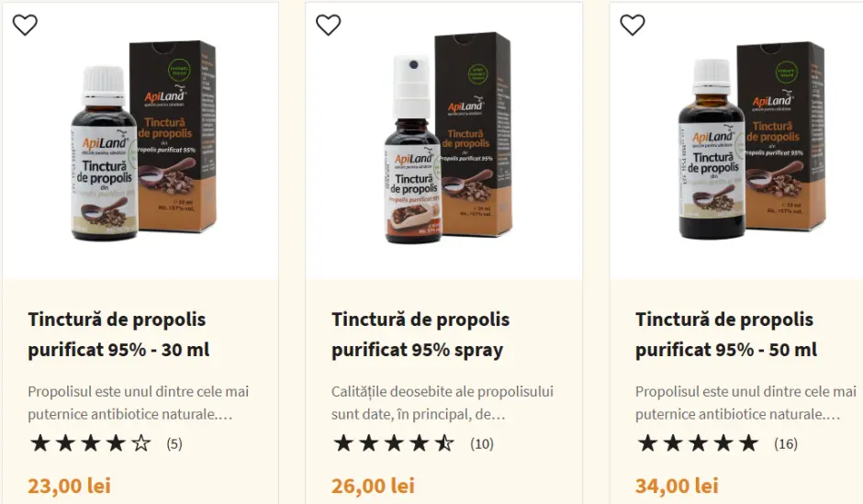The image size is (863, 504).
Task: Open the (5) reviews count
Action: 174,444
